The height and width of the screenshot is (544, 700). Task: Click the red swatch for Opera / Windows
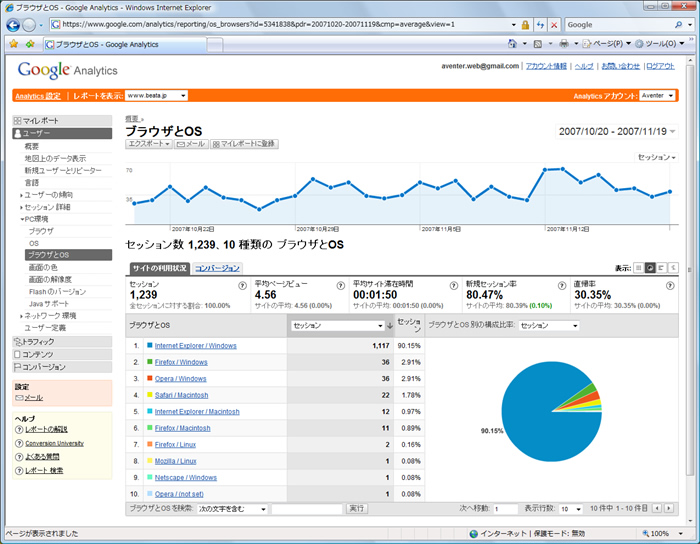150,378
